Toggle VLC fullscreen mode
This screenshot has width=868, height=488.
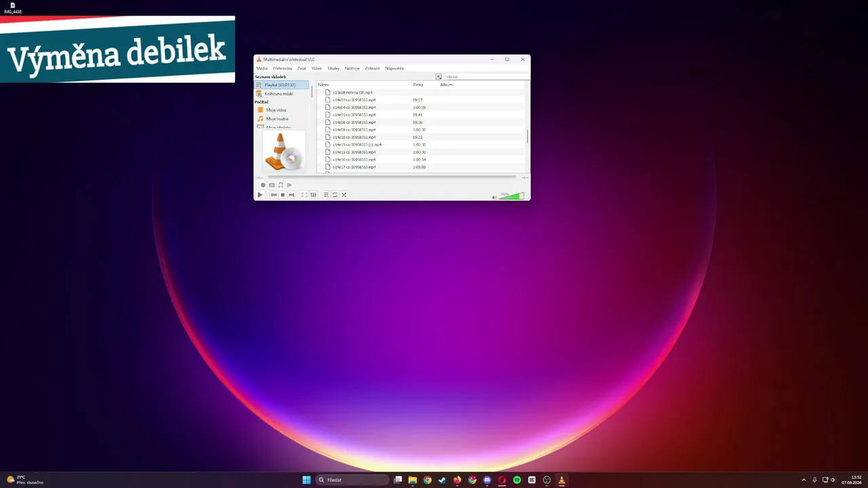304,195
